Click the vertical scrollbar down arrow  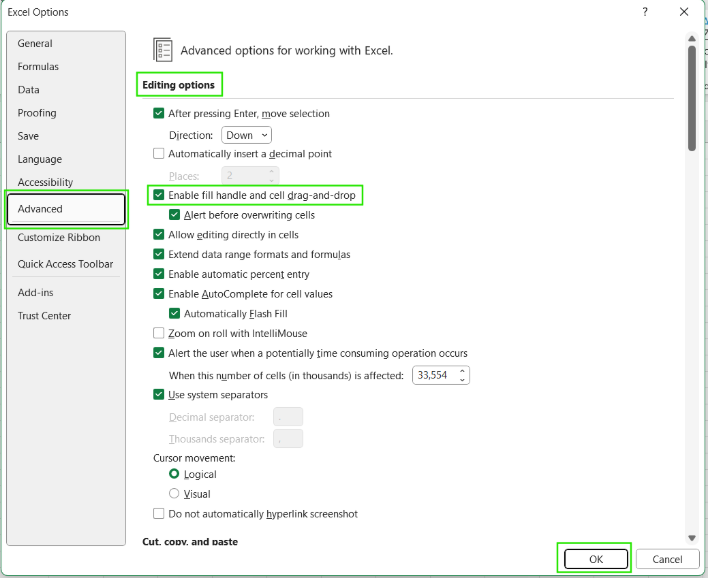tap(691, 538)
